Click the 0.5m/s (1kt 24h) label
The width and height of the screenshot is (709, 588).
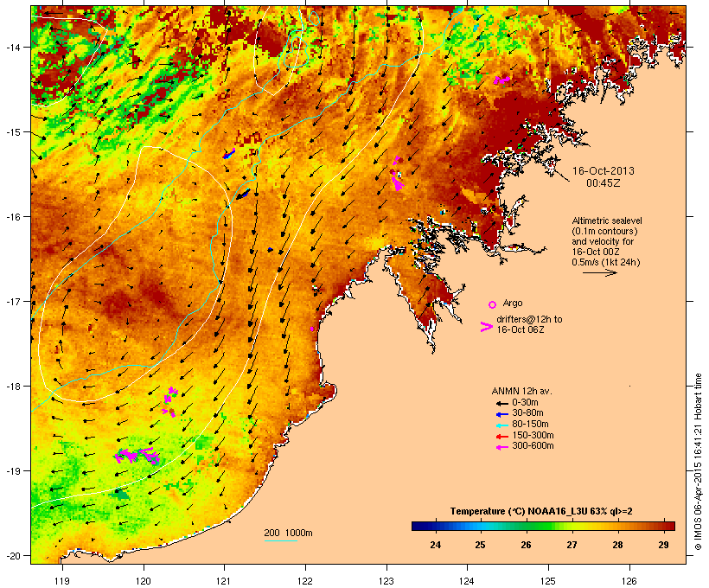[606, 262]
